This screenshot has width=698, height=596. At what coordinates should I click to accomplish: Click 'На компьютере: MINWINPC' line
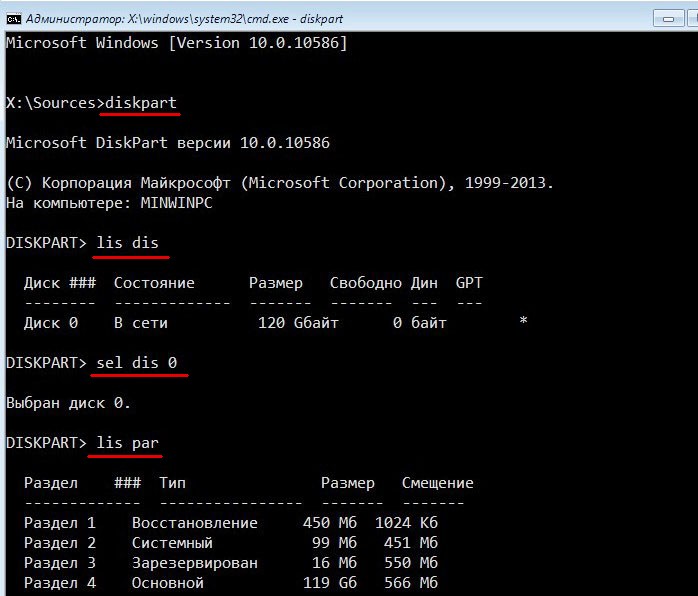[109, 203]
